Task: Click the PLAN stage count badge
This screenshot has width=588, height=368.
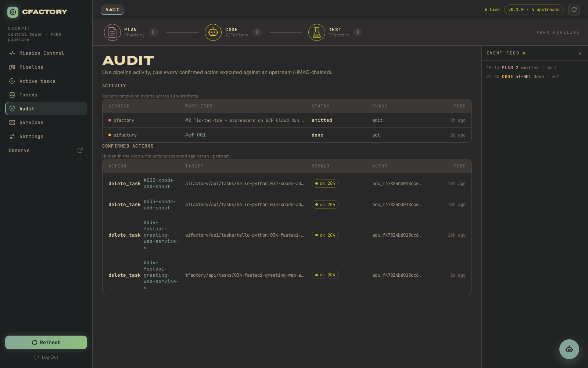Action: pyautogui.click(x=153, y=32)
